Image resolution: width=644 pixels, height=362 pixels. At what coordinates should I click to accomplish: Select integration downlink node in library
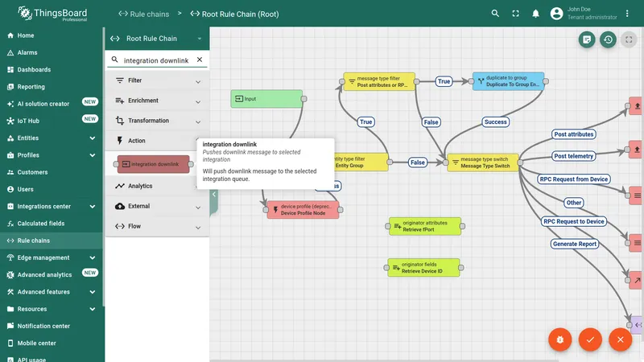tap(154, 164)
